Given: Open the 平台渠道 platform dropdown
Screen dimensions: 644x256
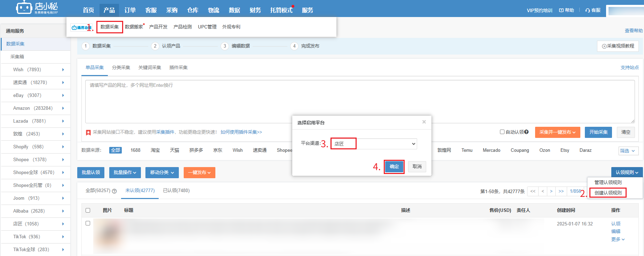Looking at the screenshot, I should tap(374, 144).
